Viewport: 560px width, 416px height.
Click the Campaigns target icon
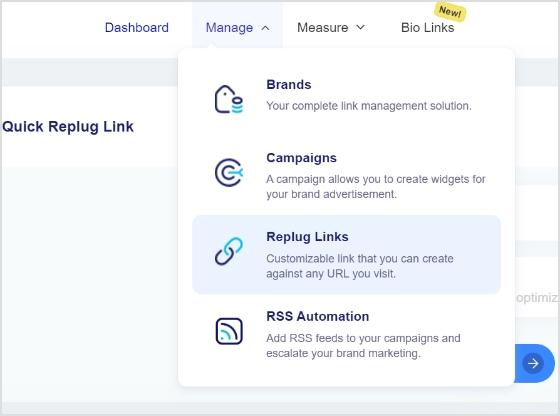pos(229,172)
